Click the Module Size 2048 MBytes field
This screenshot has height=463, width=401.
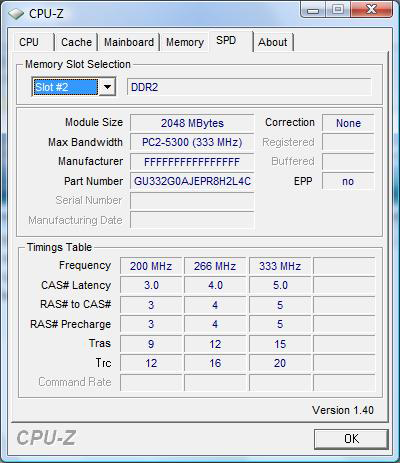[192, 123]
